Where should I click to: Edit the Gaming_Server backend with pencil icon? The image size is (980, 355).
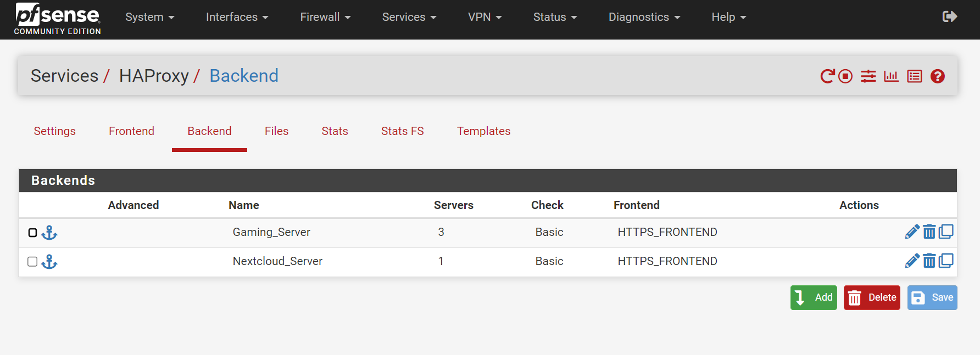tap(912, 232)
